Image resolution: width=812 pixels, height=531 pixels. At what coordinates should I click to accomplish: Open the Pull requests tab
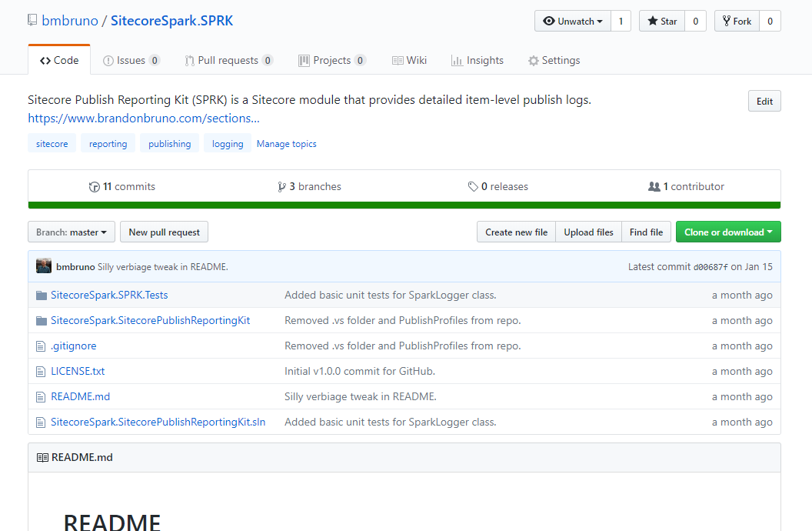[x=229, y=61]
